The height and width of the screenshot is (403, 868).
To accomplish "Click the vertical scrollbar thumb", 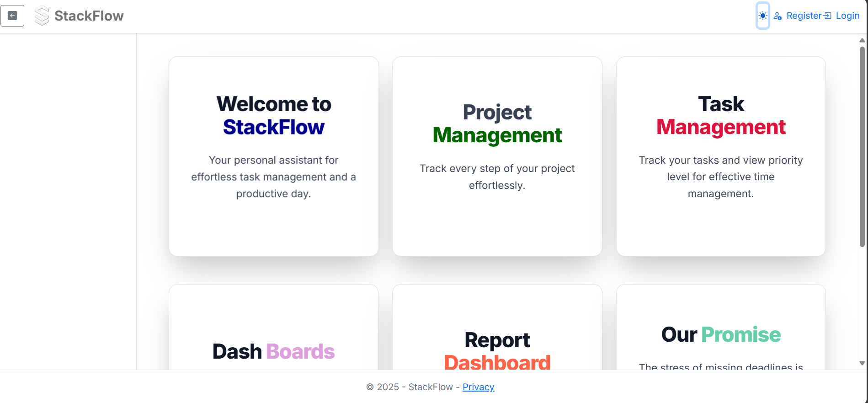I will coord(862,146).
